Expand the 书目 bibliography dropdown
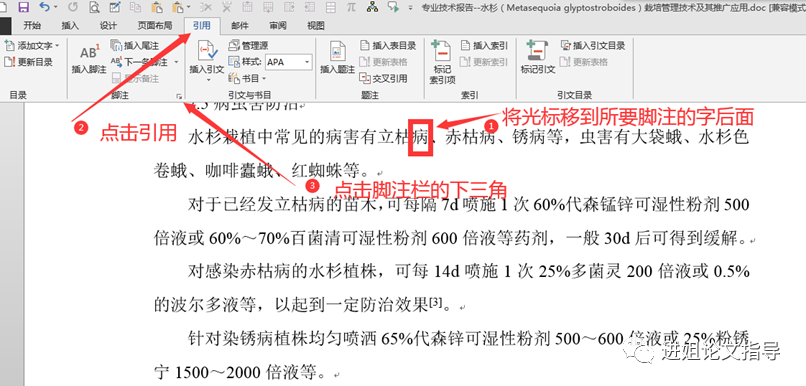 263,79
